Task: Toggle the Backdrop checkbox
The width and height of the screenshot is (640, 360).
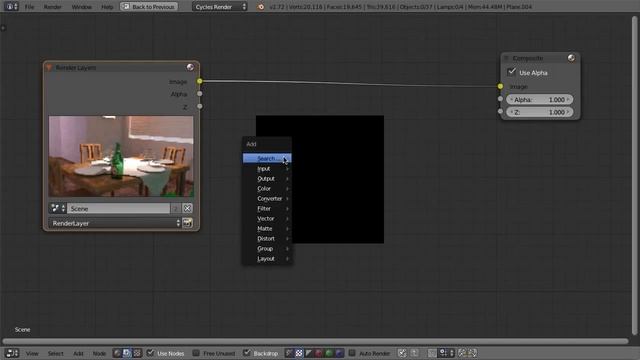Action: click(x=247, y=353)
